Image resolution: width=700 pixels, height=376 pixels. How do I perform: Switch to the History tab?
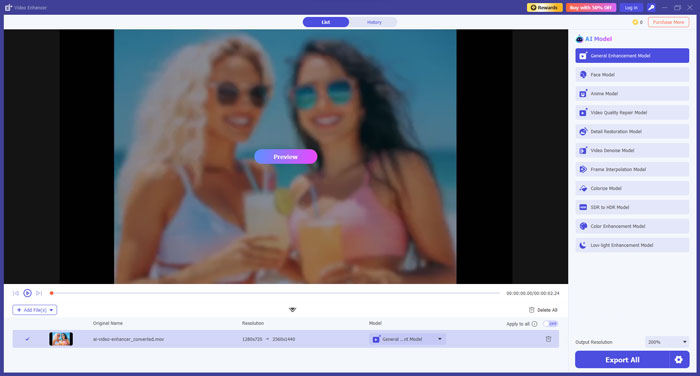click(374, 22)
